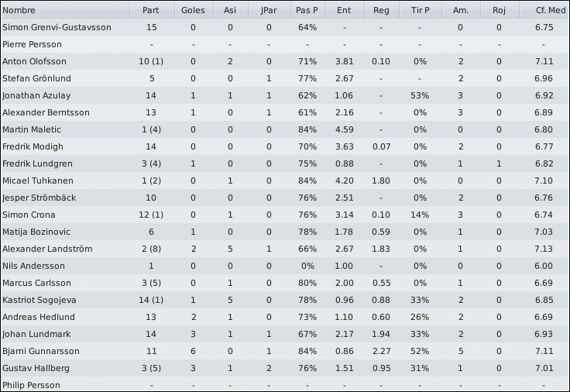Open Micael Tuhkanen player entry
This screenshot has height=392, width=570.
[285, 181]
